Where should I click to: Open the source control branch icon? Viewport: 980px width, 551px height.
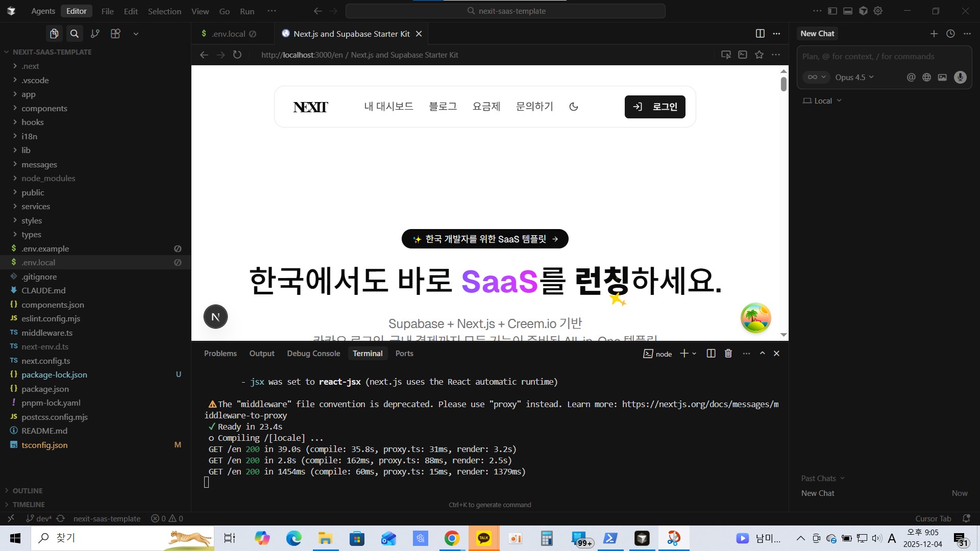[x=95, y=33]
